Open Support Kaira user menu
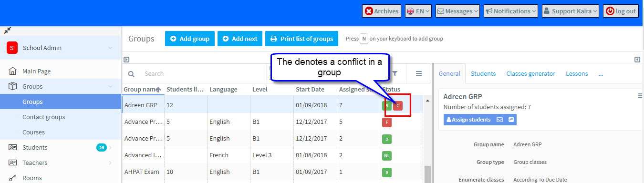 570,11
